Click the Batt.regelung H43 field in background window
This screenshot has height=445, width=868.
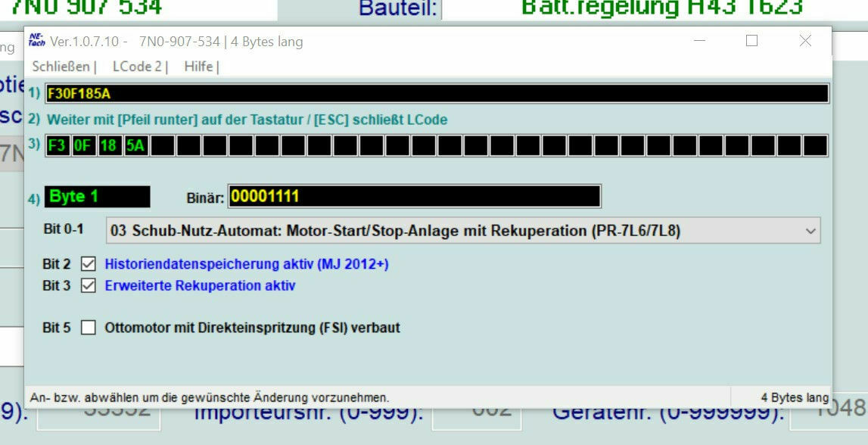tap(655, 8)
